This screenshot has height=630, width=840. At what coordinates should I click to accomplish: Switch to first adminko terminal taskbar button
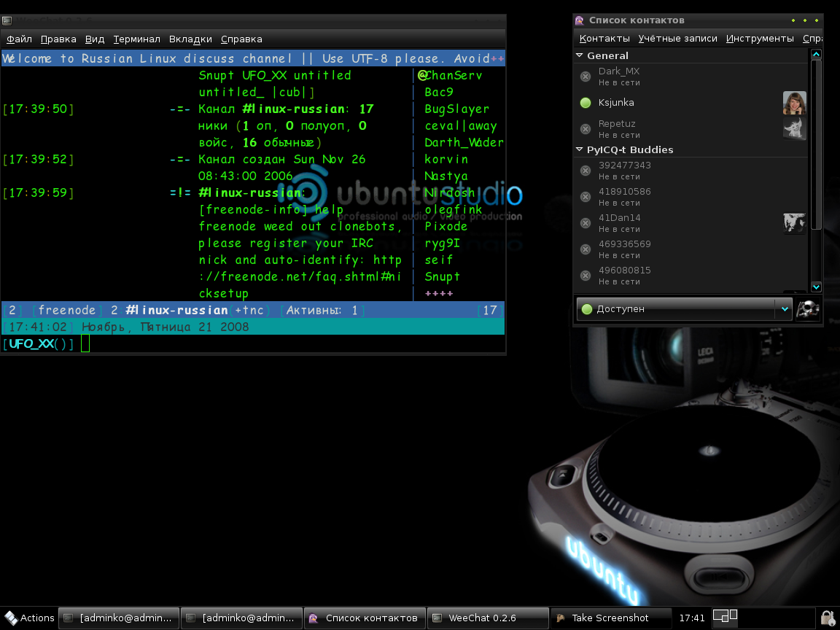pos(118,618)
